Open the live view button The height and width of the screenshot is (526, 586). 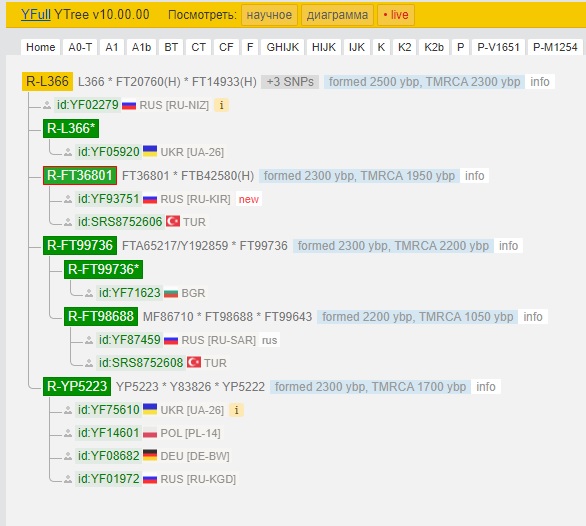(396, 15)
